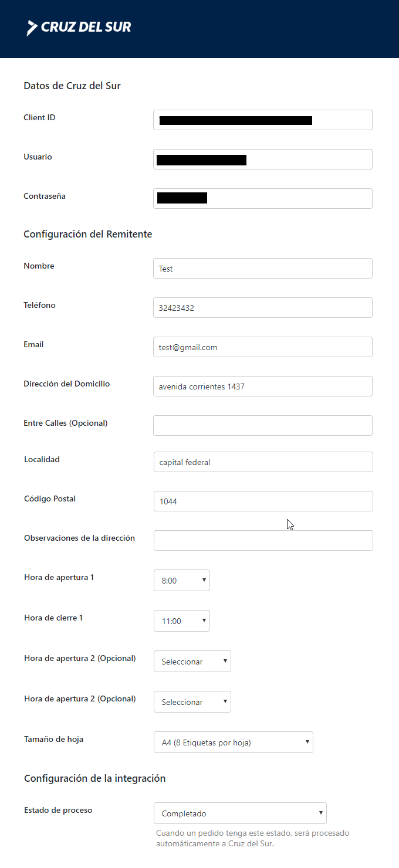Click Observaciones de la dirección field
Viewport: 399px width, 868px height.
[x=263, y=540]
